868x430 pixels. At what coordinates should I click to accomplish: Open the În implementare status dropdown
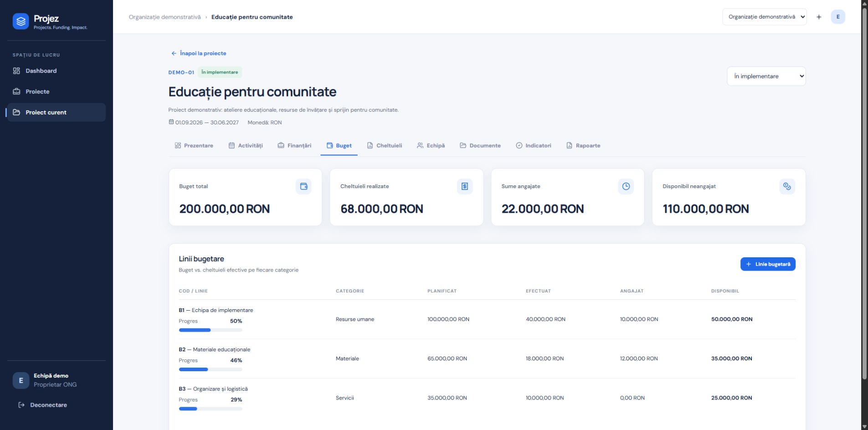pos(766,76)
